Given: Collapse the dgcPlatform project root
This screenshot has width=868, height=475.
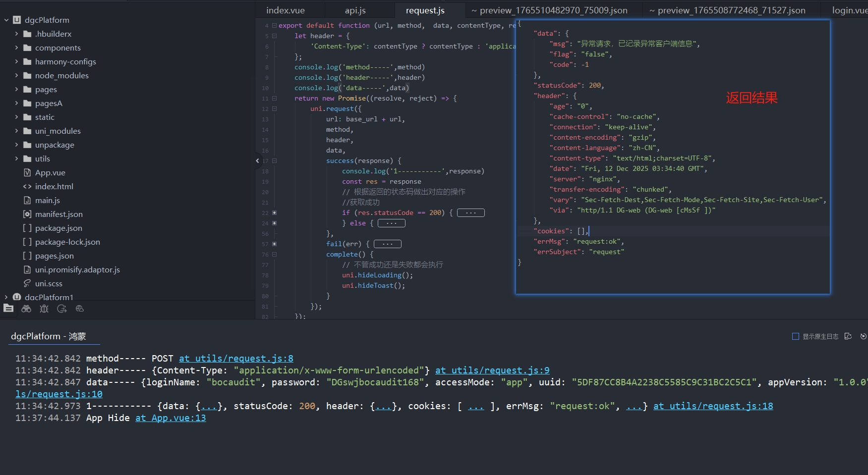Looking at the screenshot, I should coord(6,20).
